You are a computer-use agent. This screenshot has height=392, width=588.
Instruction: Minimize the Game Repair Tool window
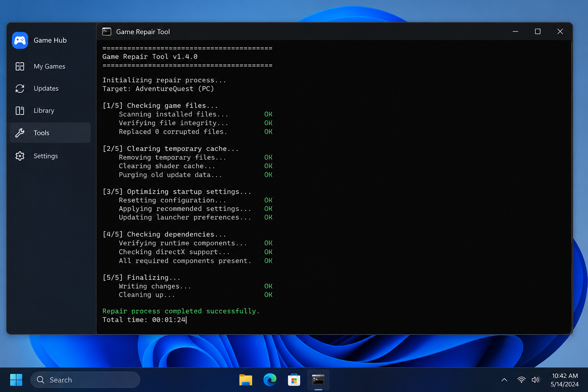click(x=515, y=31)
